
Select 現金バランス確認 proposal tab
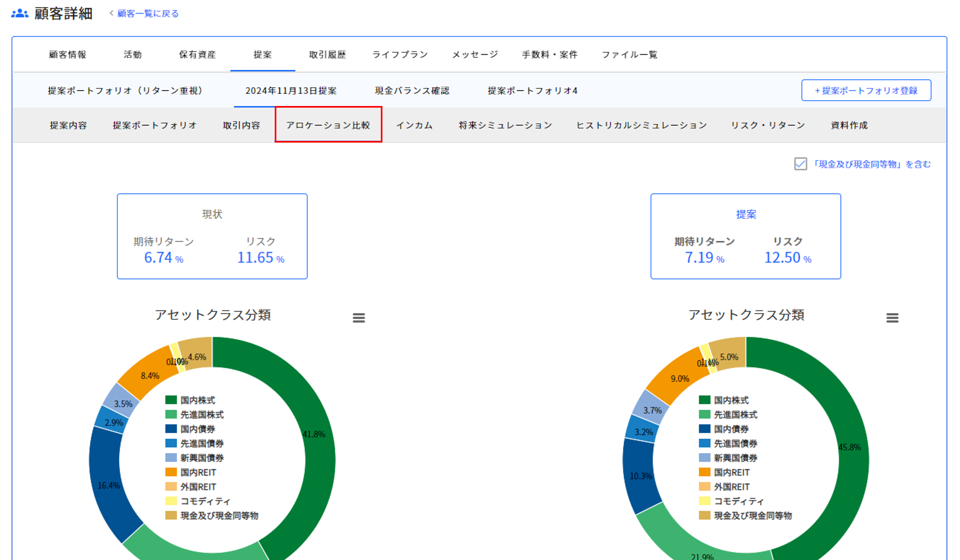[x=412, y=91]
